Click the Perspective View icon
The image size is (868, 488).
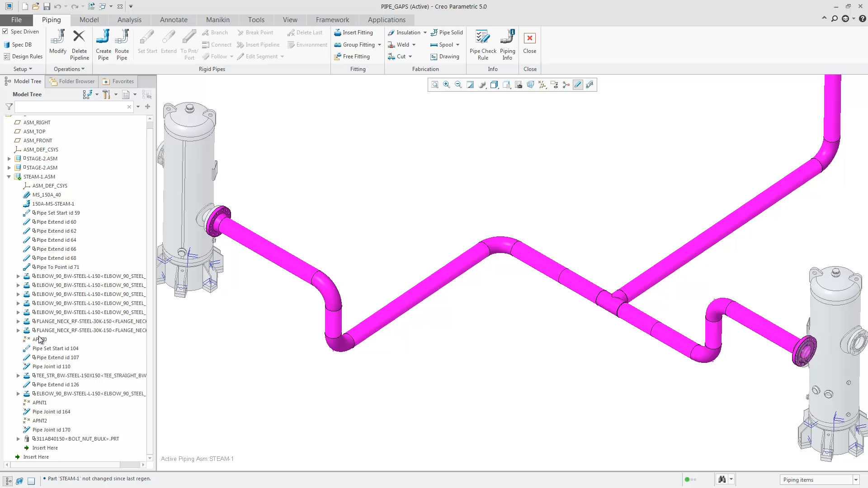coord(530,85)
